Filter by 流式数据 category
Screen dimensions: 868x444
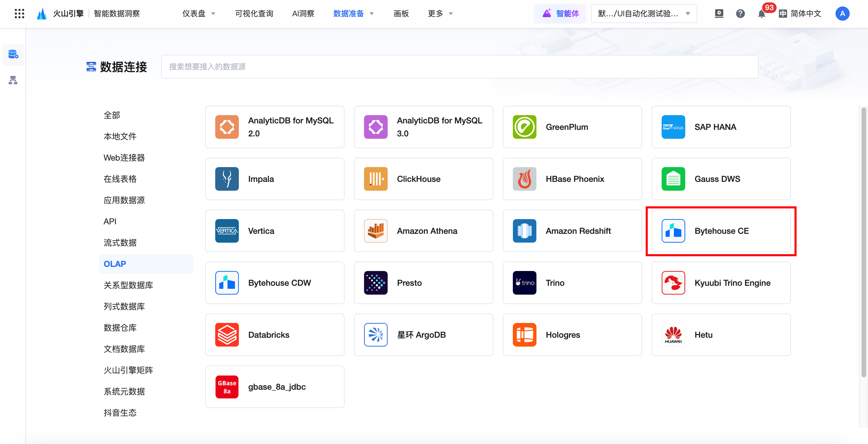coord(120,243)
